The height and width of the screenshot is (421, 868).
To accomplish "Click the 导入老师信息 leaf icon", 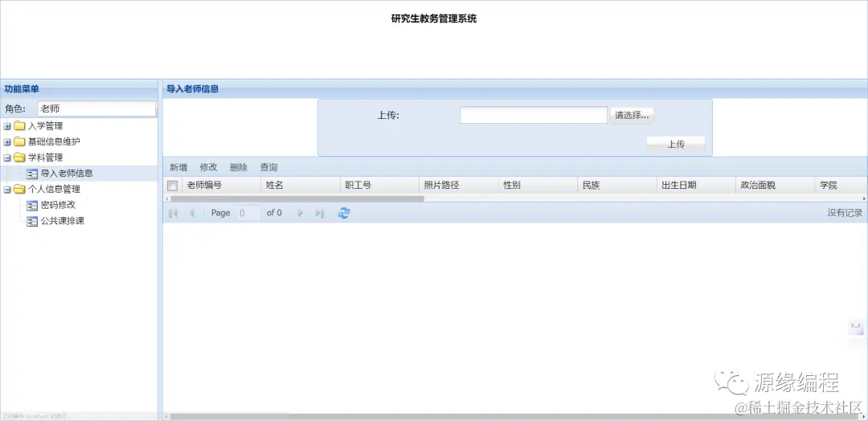I will click(32, 174).
